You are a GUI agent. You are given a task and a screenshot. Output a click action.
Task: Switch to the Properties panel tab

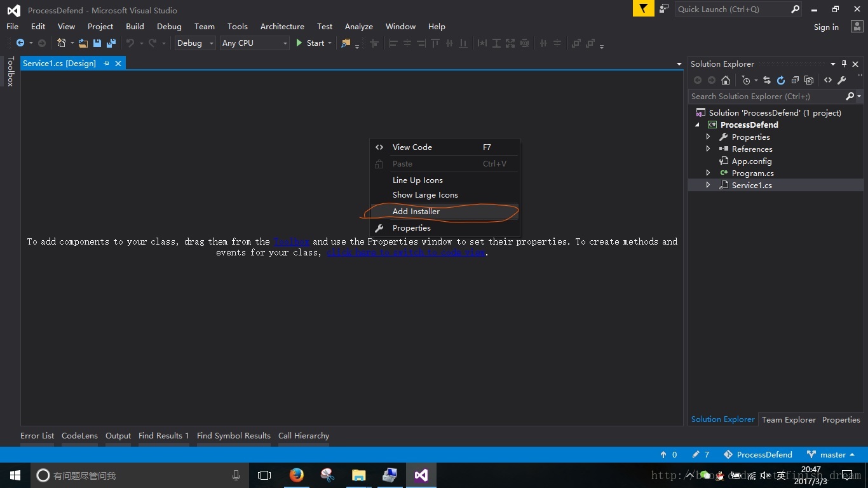coord(841,420)
